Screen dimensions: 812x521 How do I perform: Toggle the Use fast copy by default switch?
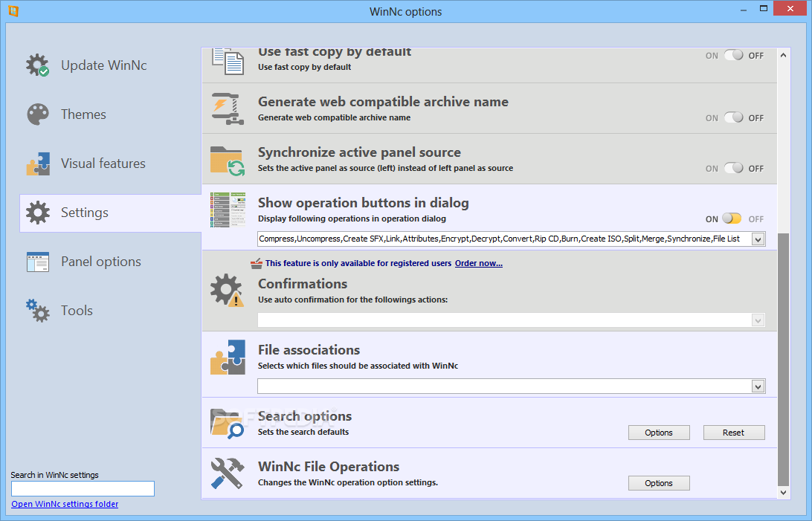[734, 55]
